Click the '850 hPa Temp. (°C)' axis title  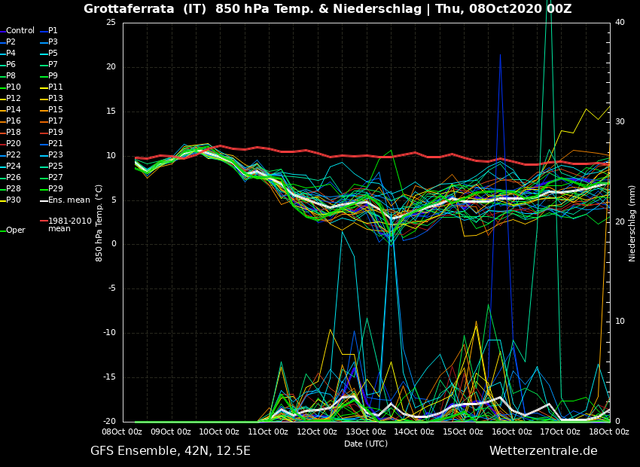pyautogui.click(x=99, y=223)
